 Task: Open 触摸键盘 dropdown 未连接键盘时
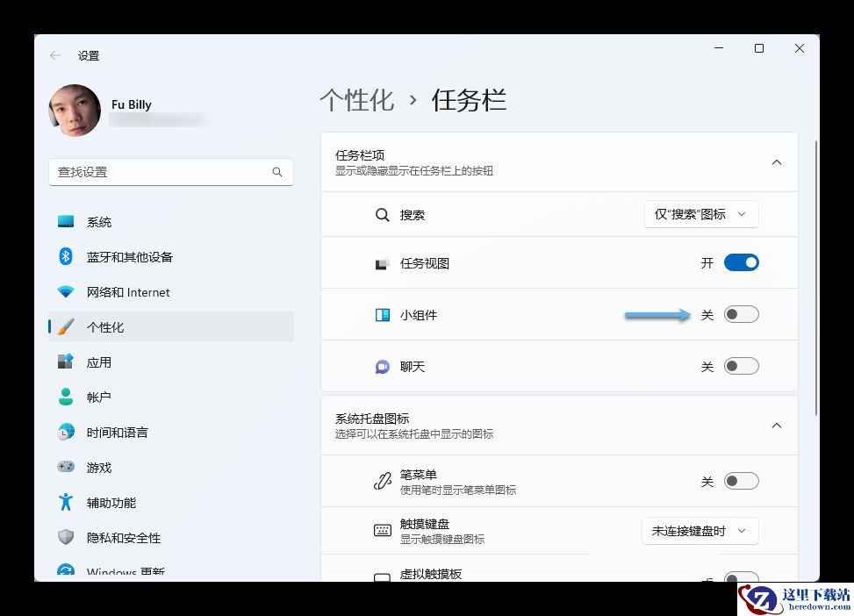coord(700,531)
